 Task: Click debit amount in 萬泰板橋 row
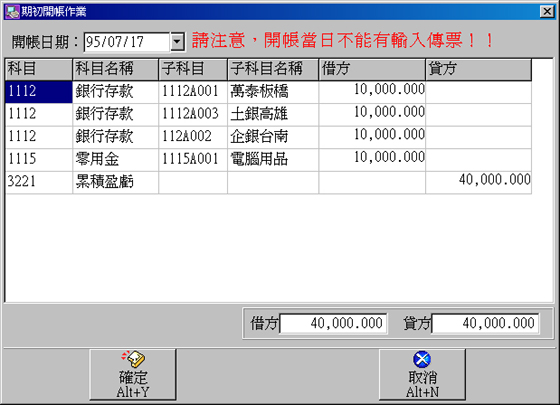[x=372, y=92]
